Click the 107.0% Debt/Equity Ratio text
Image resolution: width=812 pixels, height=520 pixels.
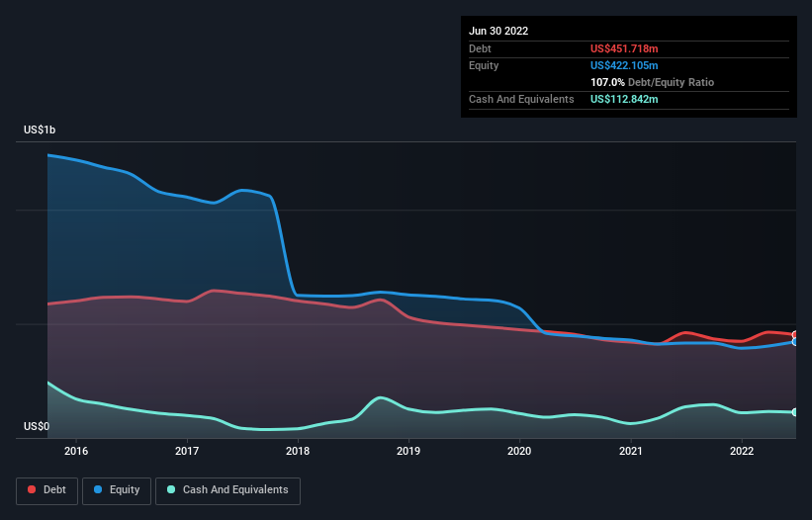click(x=652, y=82)
